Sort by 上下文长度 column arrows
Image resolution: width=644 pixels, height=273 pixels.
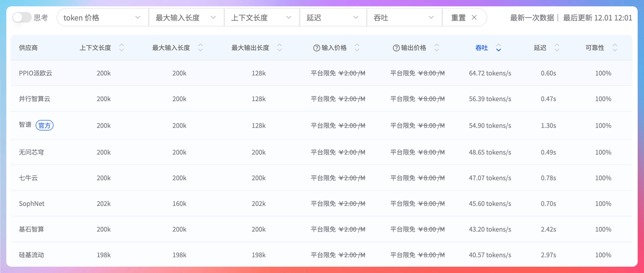pyautogui.click(x=122, y=47)
